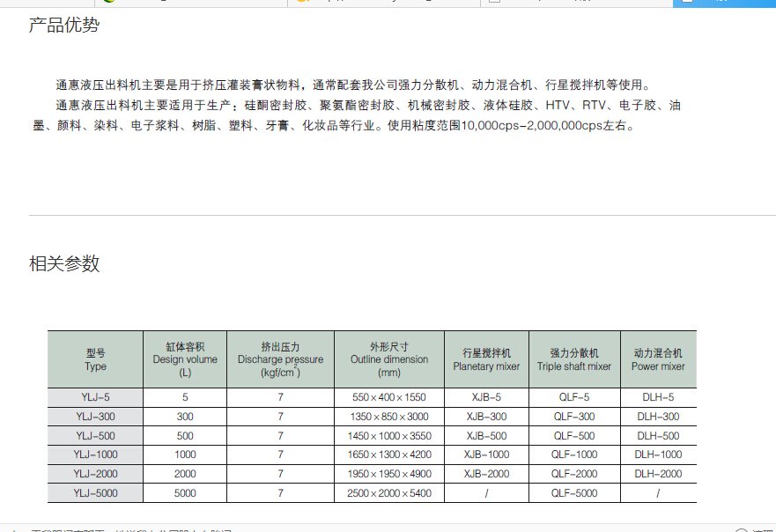Click the 动力混合机 Power mixer header
776x532 pixels.
tap(658, 359)
